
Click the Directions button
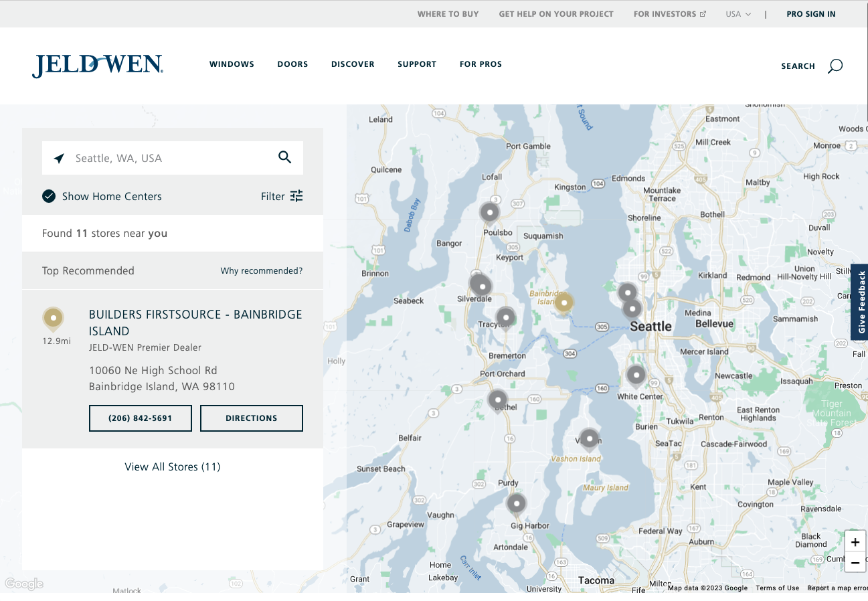[x=252, y=418]
